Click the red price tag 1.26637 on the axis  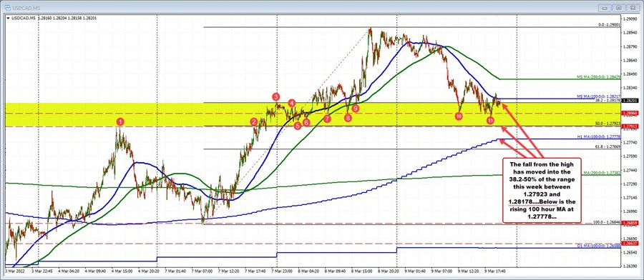tap(629, 243)
